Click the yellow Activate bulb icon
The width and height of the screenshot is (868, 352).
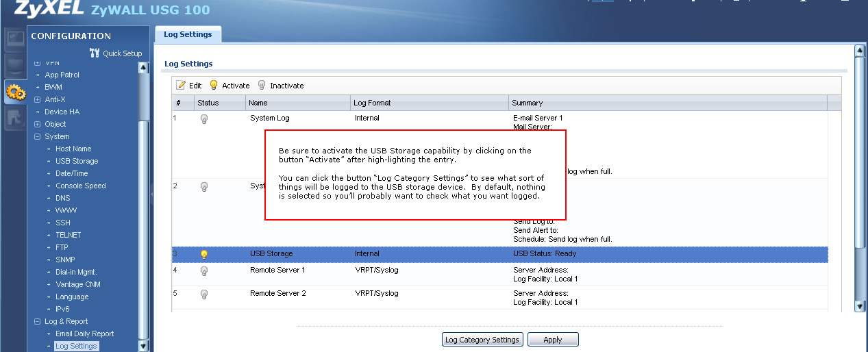tap(214, 86)
